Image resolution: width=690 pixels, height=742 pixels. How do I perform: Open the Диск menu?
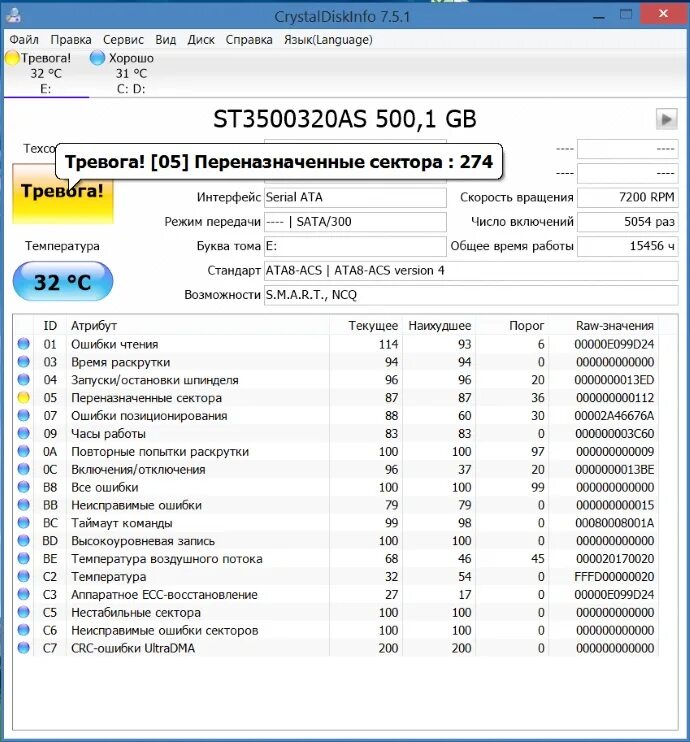coord(201,40)
